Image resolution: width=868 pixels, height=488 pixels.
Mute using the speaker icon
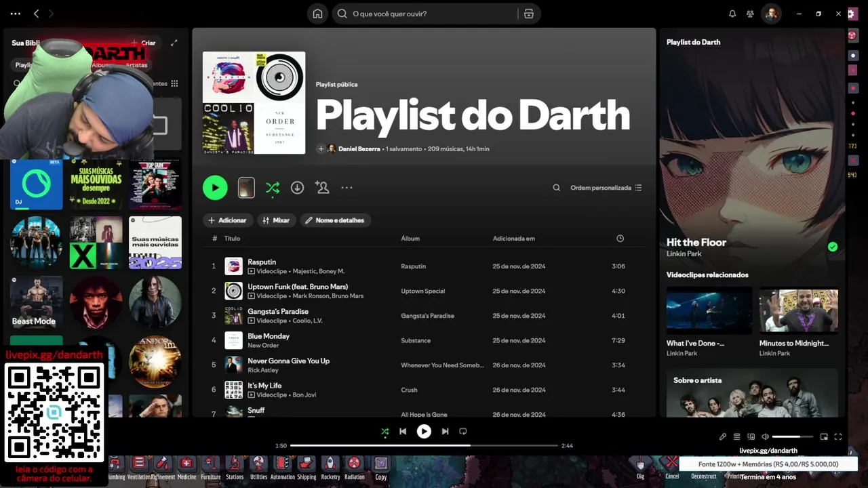tap(765, 437)
